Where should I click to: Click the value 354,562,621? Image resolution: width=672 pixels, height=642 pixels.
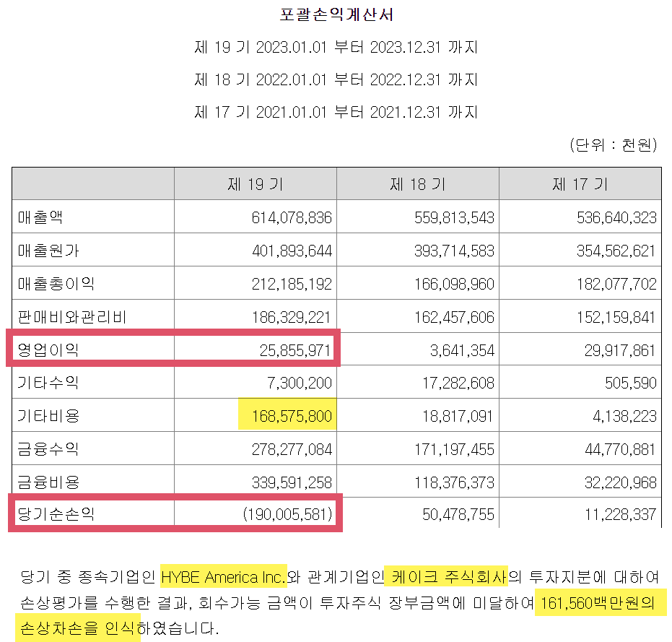pyautogui.click(x=616, y=251)
